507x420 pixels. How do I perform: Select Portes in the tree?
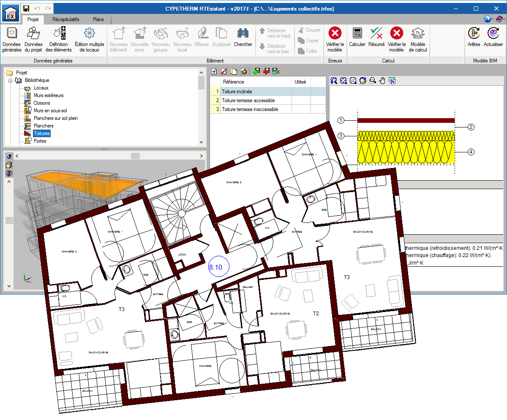[x=40, y=141]
